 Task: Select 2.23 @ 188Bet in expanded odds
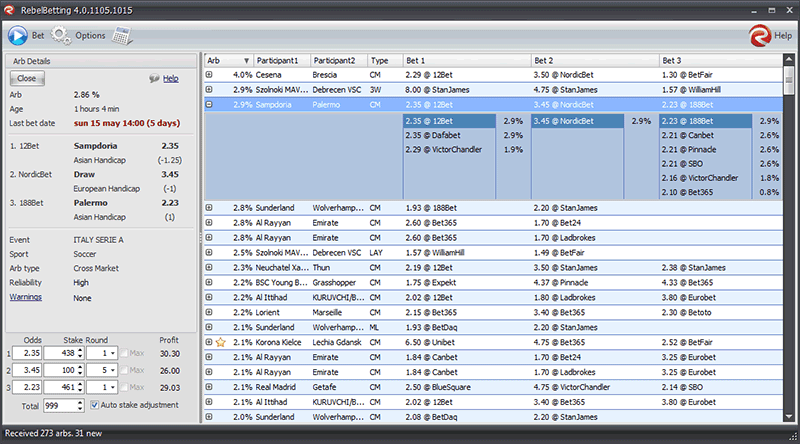pos(706,121)
